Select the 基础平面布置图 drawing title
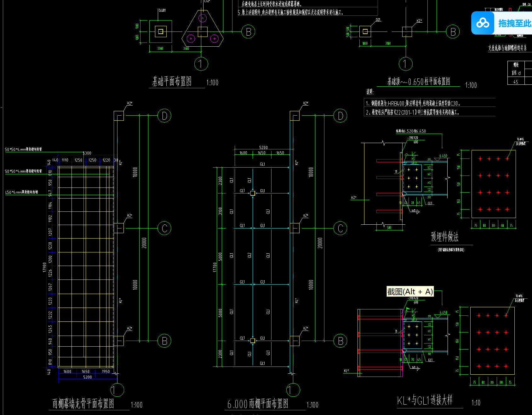 172,81
